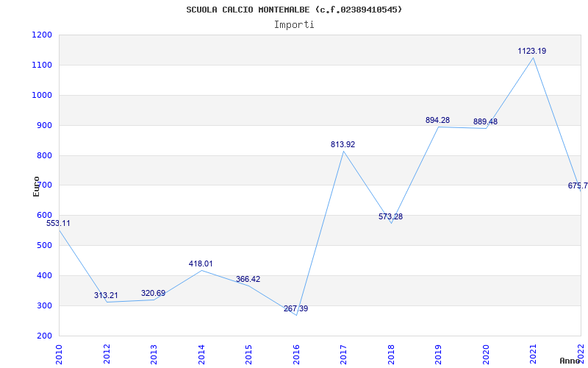Viewport: 588px width, 368px height.
Task: Click the Anno x-axis title
Action: point(570,361)
